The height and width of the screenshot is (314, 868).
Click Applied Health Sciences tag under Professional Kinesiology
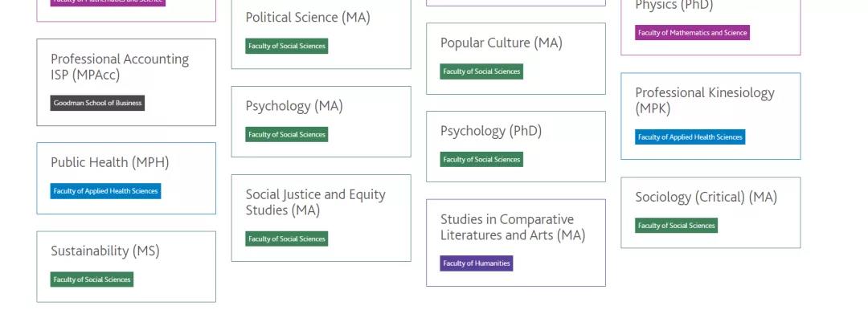point(690,137)
